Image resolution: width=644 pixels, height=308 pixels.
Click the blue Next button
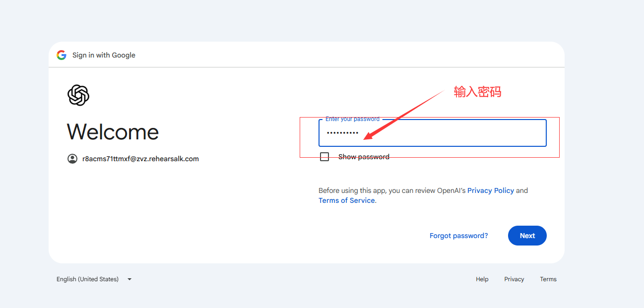click(x=527, y=236)
